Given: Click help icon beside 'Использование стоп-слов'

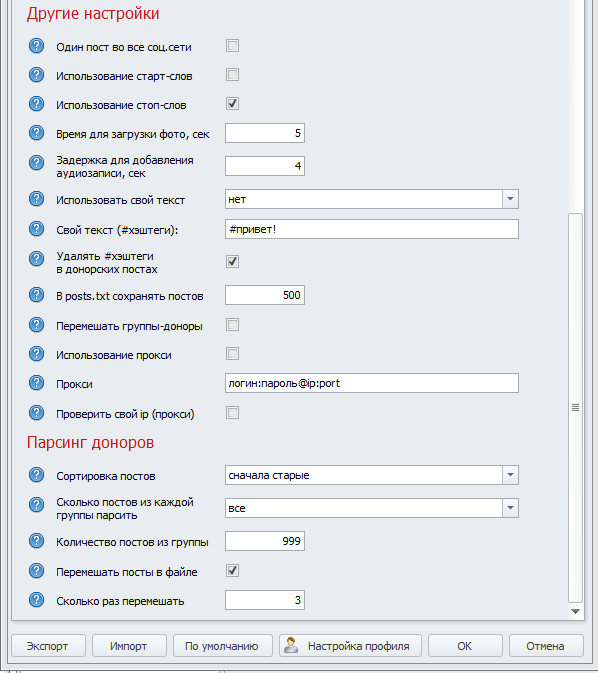Looking at the screenshot, I should [x=36, y=104].
